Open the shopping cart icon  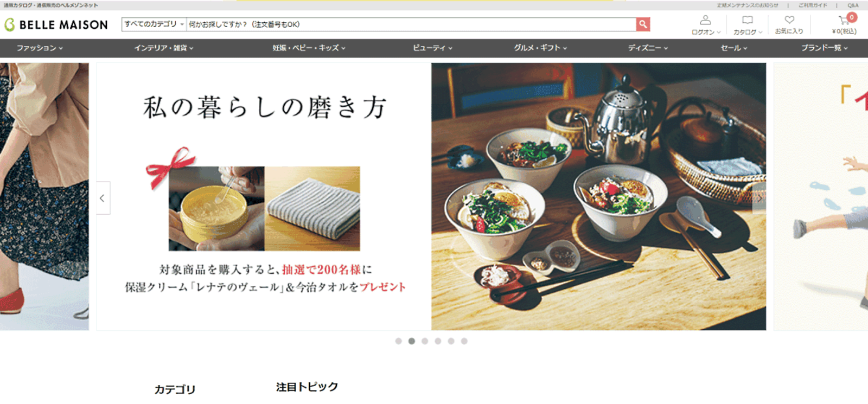(x=844, y=21)
